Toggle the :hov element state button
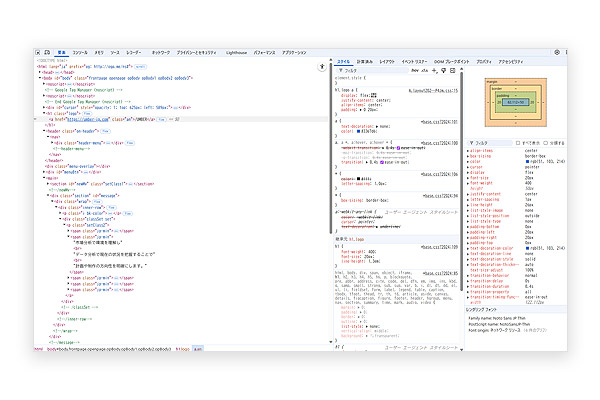 (x=415, y=70)
